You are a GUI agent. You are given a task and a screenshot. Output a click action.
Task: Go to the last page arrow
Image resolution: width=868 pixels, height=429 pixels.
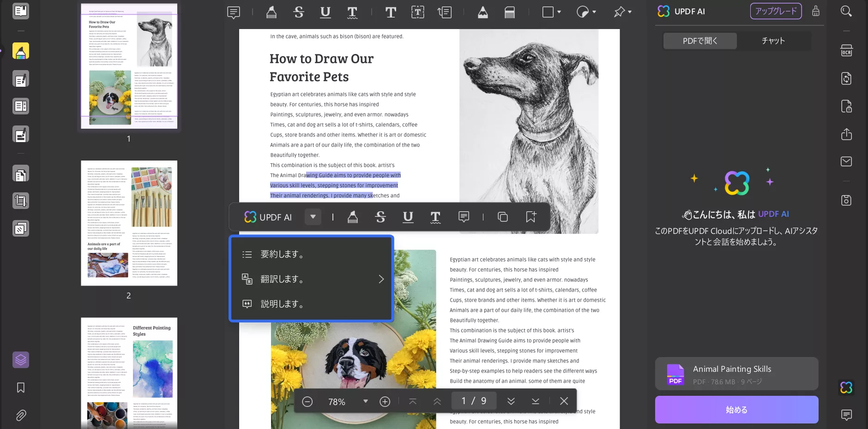[x=536, y=401]
